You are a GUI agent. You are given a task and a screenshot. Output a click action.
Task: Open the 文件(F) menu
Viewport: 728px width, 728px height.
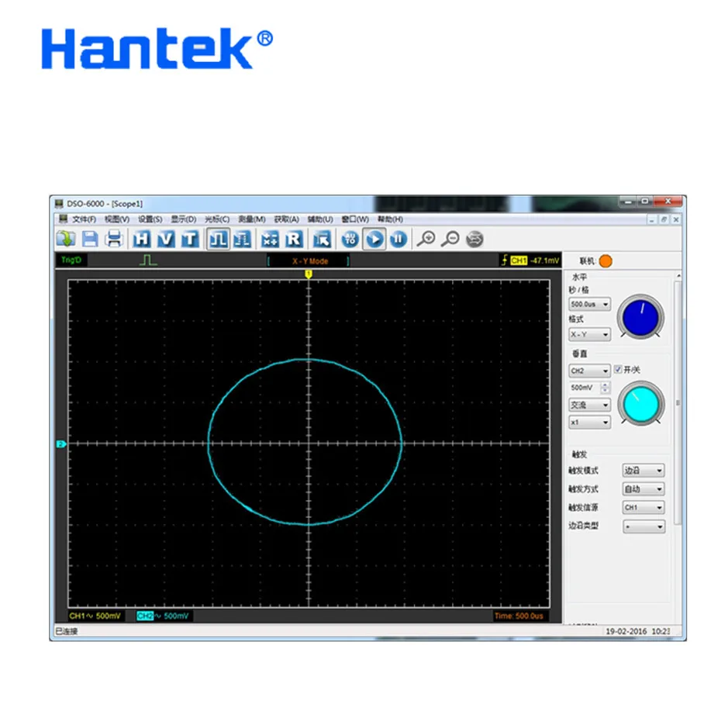(84, 219)
